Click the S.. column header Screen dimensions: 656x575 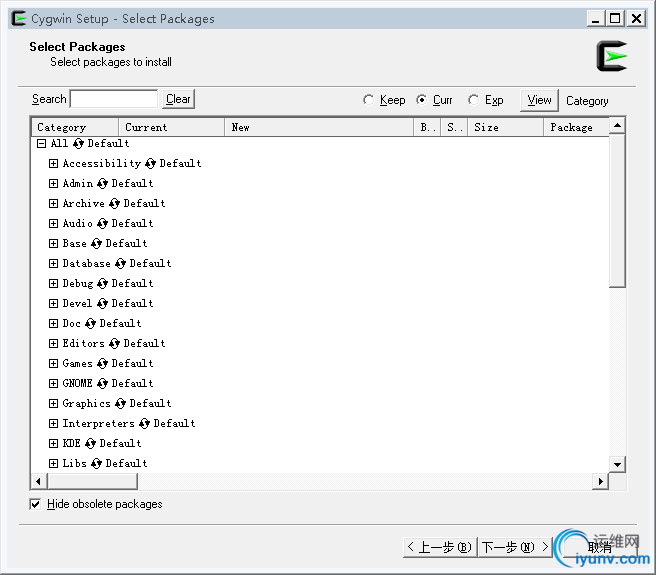(454, 127)
